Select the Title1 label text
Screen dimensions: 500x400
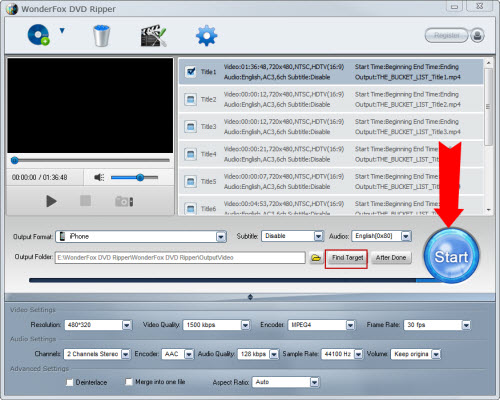[x=208, y=72]
